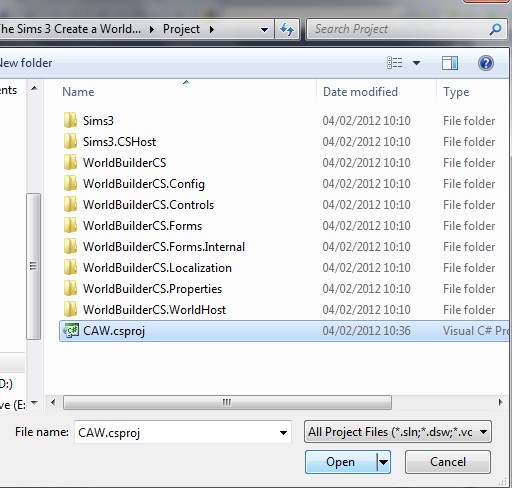Click the Sims3.CSHost name text
Viewport: 512px width, 488px height.
(119, 142)
